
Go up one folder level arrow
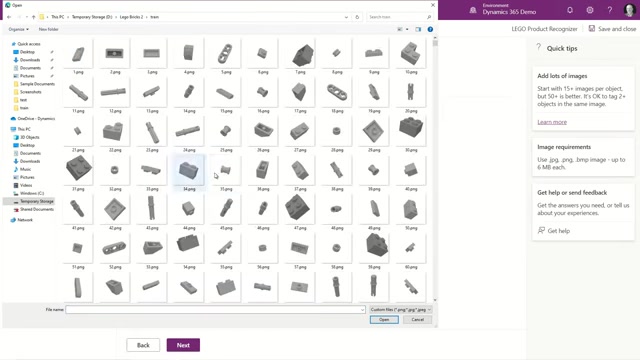coord(33,17)
